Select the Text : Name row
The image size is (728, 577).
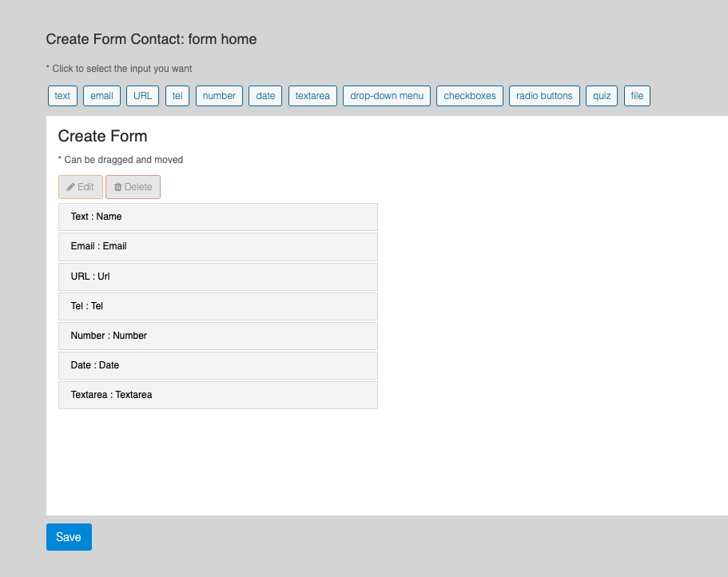(217, 217)
